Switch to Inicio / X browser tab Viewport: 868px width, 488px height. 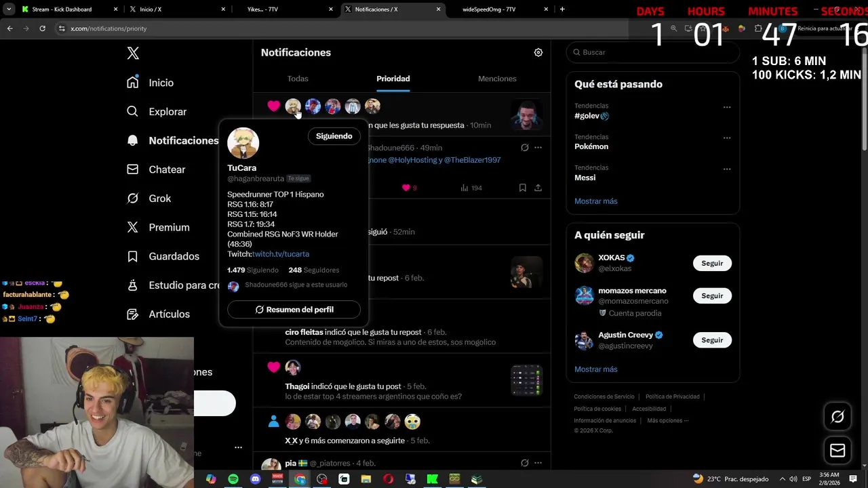[176, 9]
